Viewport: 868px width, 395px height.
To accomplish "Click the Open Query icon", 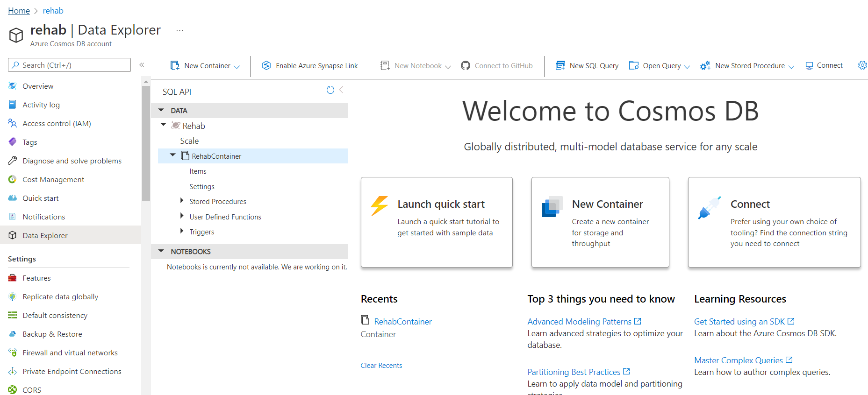I will click(634, 65).
